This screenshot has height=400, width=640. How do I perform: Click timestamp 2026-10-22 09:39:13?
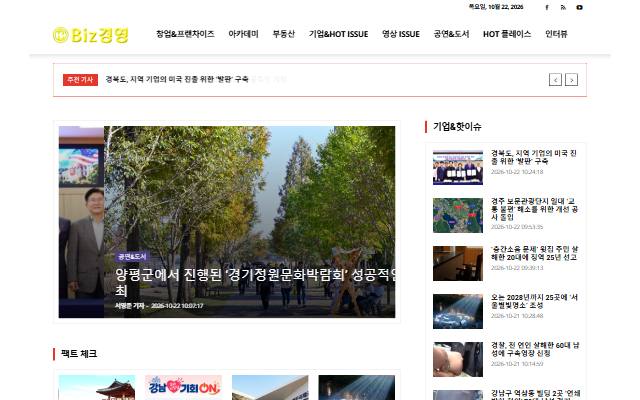[x=517, y=268]
